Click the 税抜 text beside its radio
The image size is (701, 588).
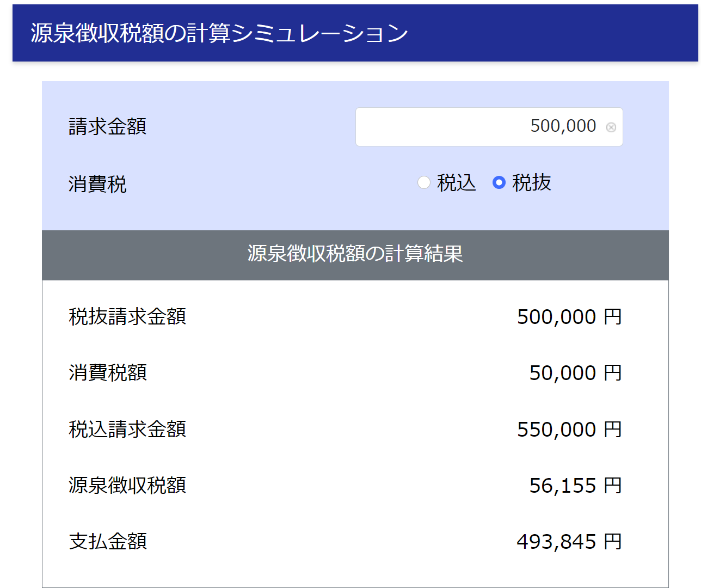coord(531,183)
